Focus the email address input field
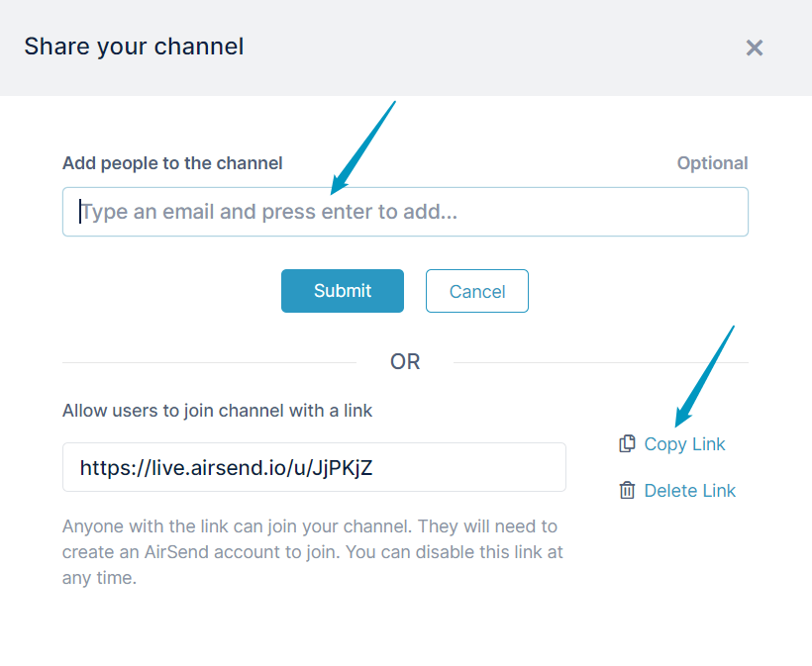The width and height of the screenshot is (812, 666). (x=405, y=212)
